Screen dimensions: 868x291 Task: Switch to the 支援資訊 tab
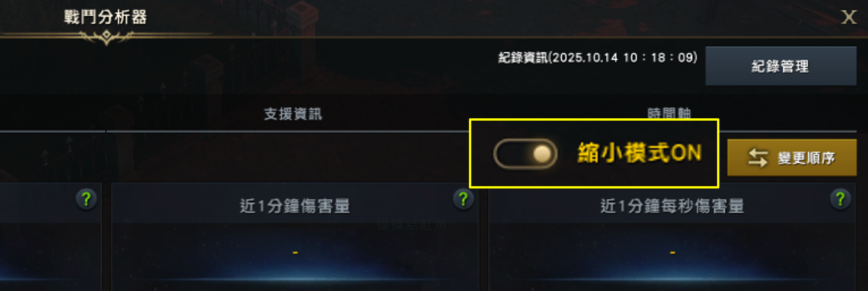click(293, 114)
